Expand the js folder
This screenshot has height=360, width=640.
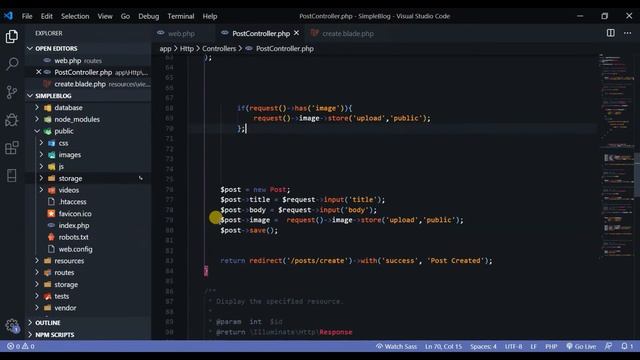(61, 167)
